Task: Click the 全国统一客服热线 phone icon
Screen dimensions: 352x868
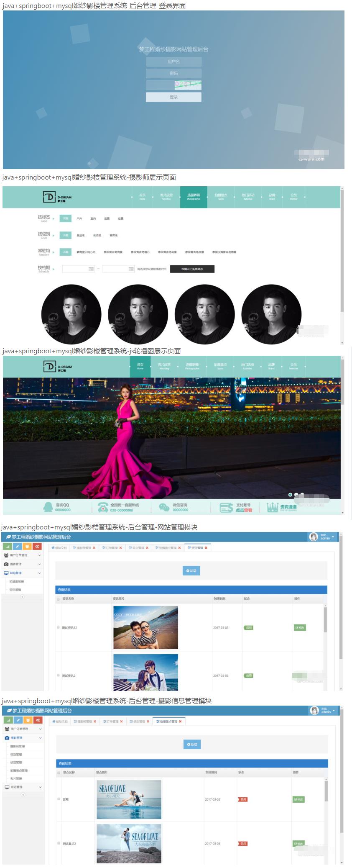Action: point(103,507)
